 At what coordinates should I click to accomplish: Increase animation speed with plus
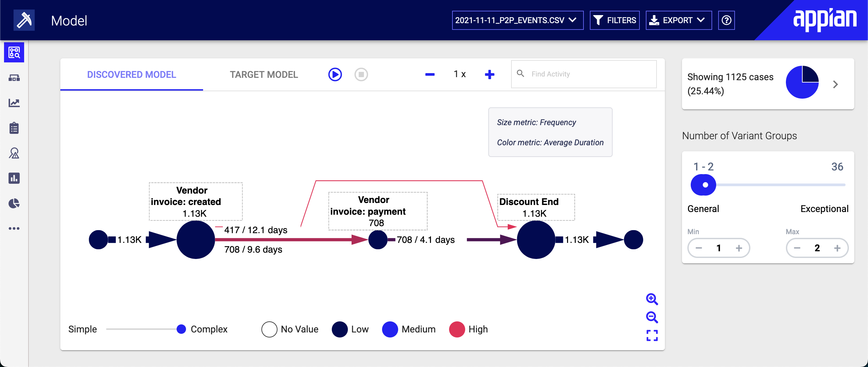(x=489, y=74)
